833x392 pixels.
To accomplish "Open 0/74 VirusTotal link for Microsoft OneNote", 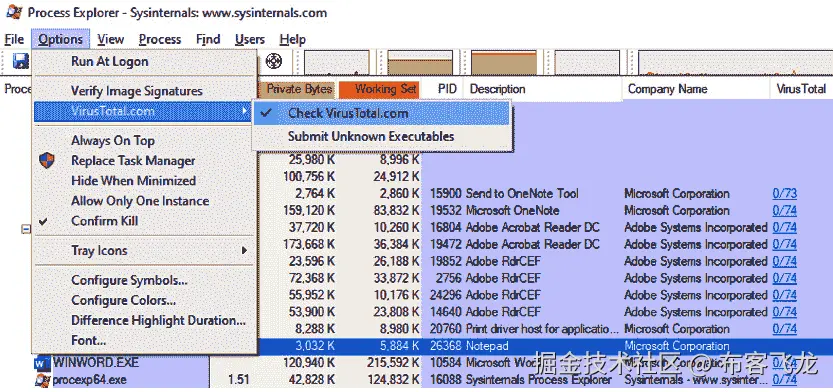I will [785, 211].
